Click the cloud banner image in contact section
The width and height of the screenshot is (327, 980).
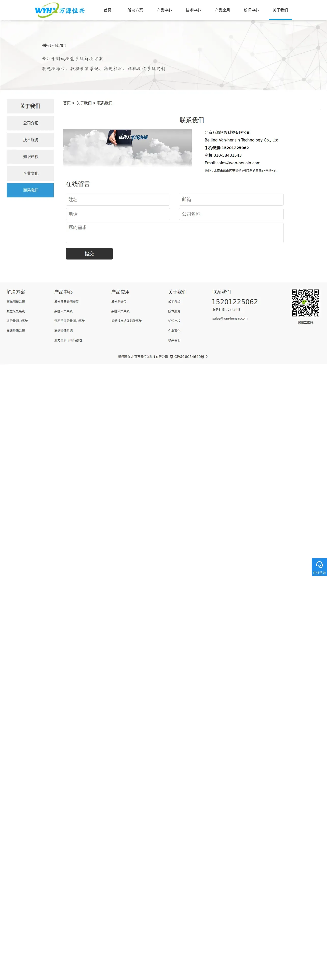[x=127, y=148]
